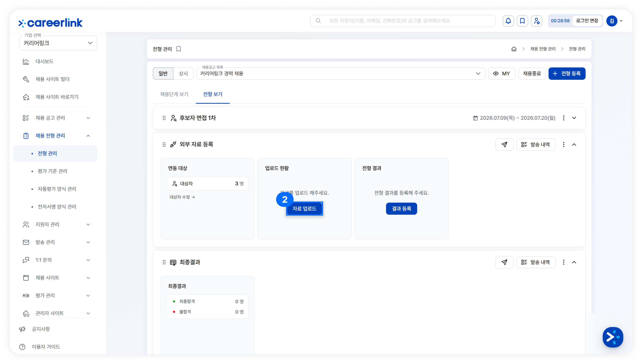
Task: Click the user star icon in header
Action: tap(536, 21)
